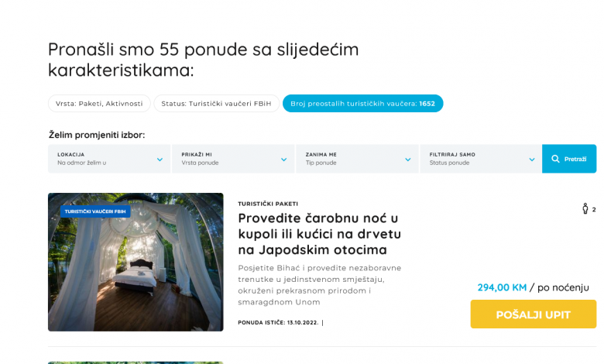
Task: Click remaining tourist vouchers count badge
Action: point(363,104)
